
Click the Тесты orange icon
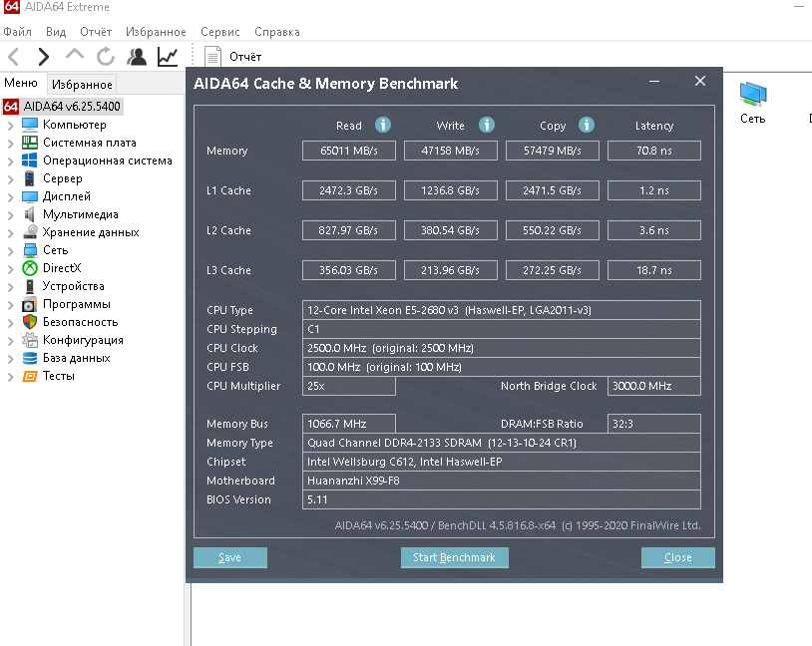[30, 376]
